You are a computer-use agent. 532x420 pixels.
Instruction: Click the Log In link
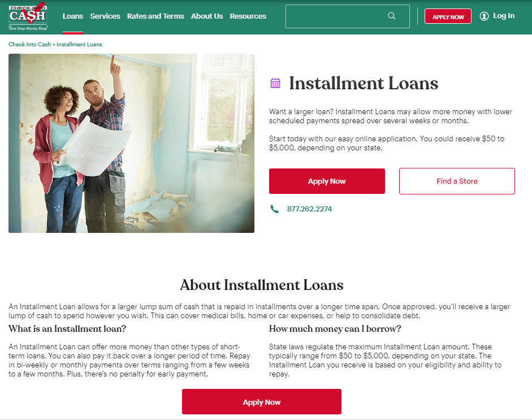(x=504, y=16)
